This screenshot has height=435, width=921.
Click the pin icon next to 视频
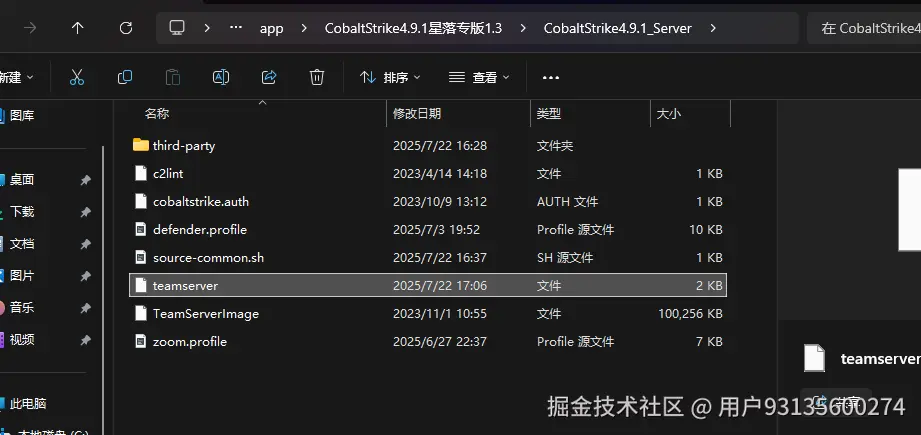pos(85,339)
